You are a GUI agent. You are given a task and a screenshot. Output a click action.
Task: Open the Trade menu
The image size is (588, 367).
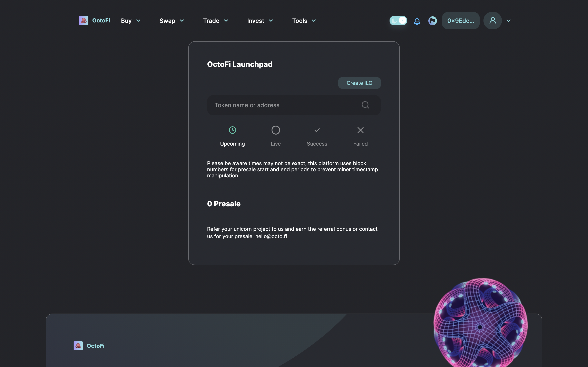[x=216, y=21]
